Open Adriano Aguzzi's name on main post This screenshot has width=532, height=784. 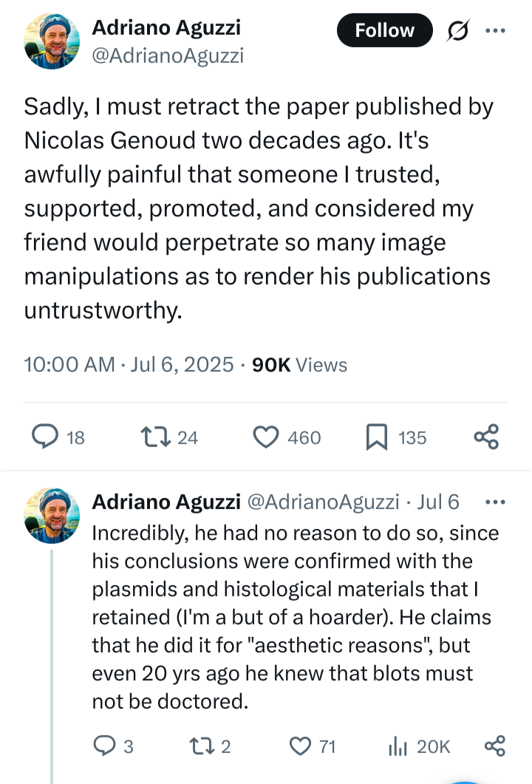tap(166, 28)
